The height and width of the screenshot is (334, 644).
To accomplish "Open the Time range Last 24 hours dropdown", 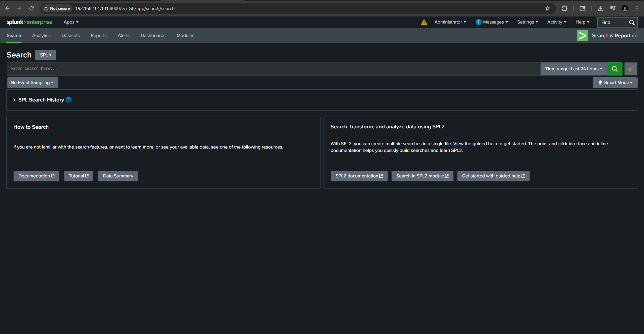I will pyautogui.click(x=574, y=69).
